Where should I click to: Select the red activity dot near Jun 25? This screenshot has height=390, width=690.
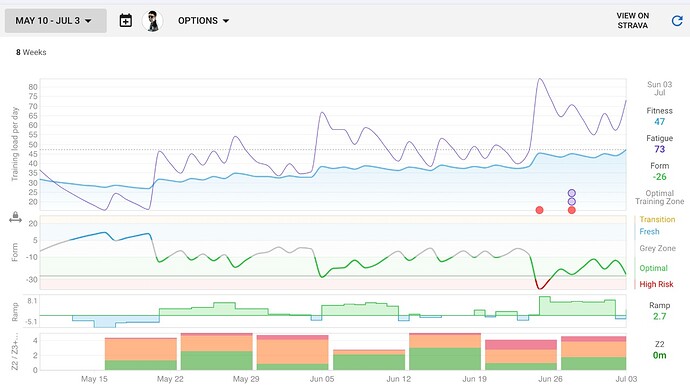pyautogui.click(x=539, y=210)
